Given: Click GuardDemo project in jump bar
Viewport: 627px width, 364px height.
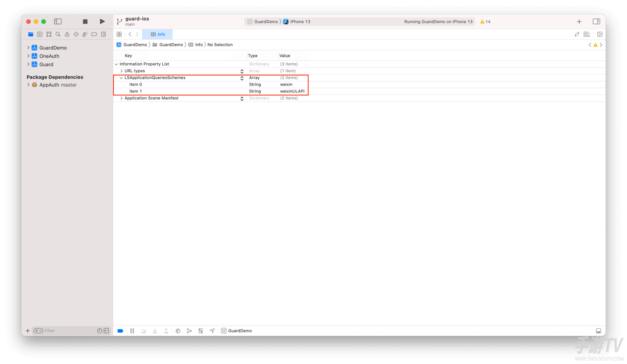Looking at the screenshot, I should pos(132,45).
